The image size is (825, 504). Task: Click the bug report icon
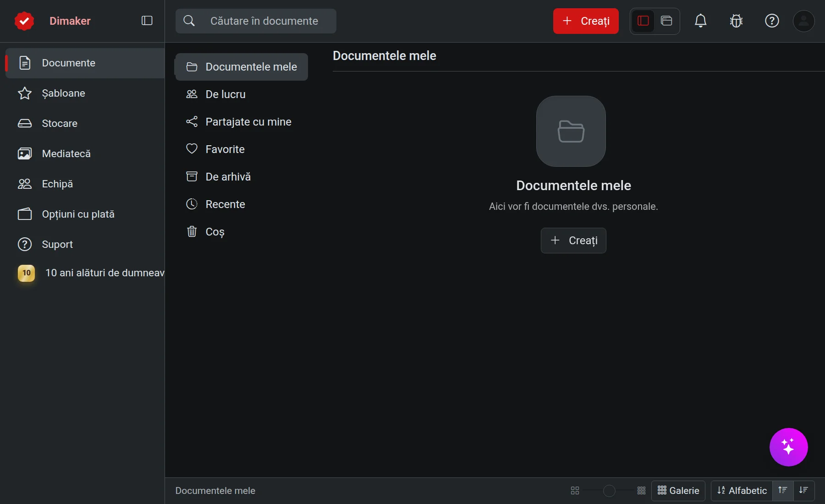736,21
